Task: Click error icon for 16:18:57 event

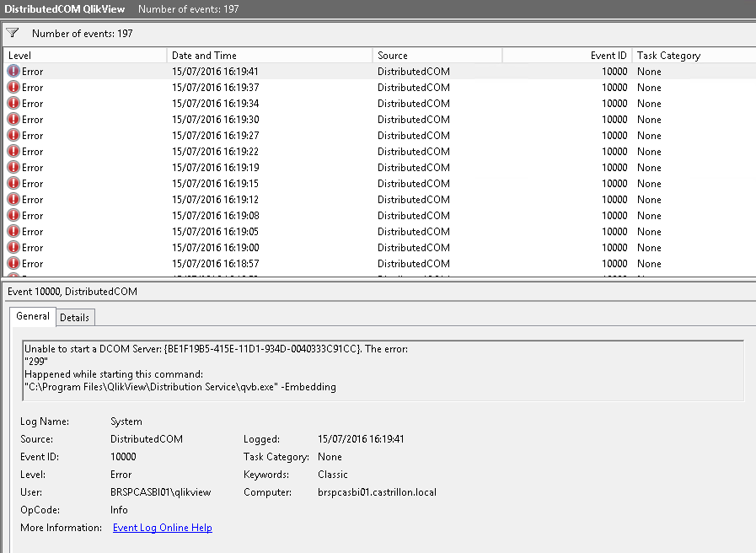Action: (x=13, y=263)
